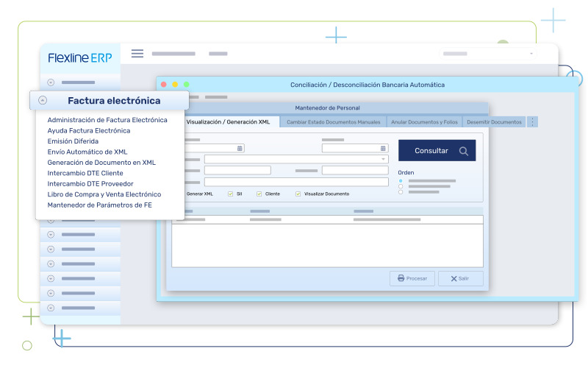Open Libro de Compra y Venta Electrónico
Viewport: 588px width, 368px height.
pos(104,194)
